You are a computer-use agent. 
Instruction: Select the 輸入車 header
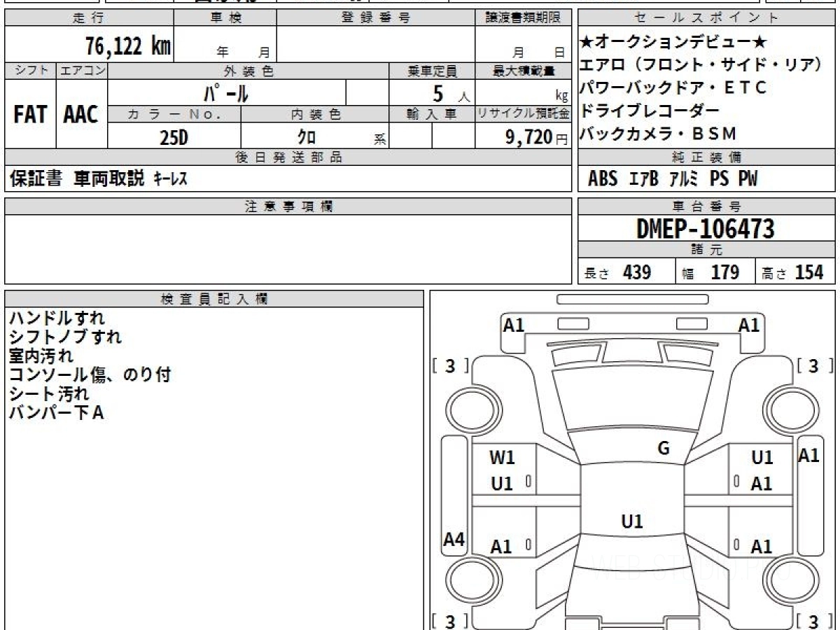coord(432,114)
